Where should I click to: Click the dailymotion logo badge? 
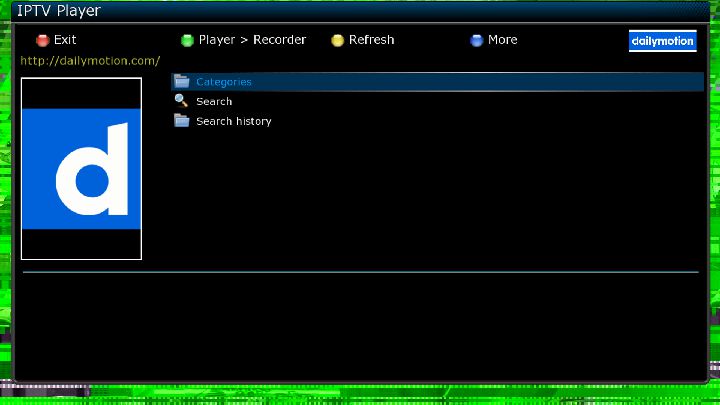coord(663,41)
